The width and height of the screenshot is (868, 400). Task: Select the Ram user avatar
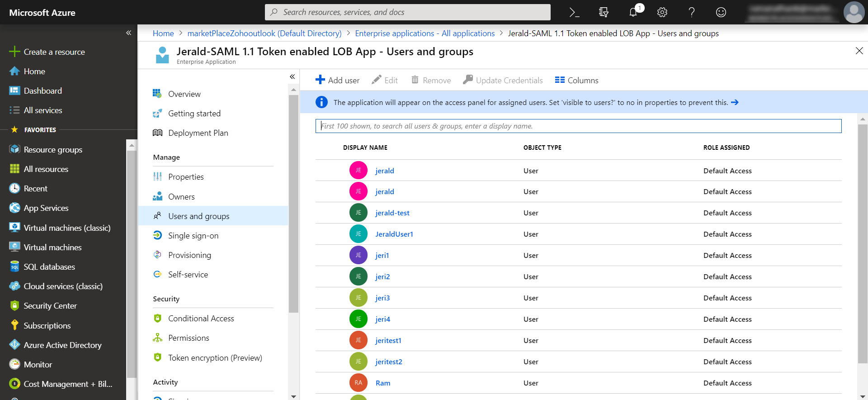pyautogui.click(x=358, y=383)
